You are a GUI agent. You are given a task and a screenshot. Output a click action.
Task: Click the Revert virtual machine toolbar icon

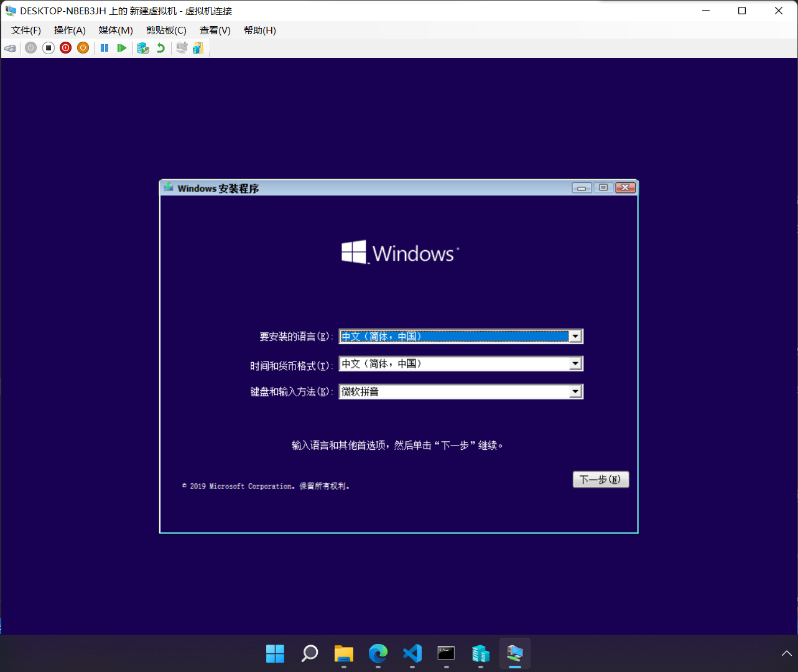tap(160, 48)
